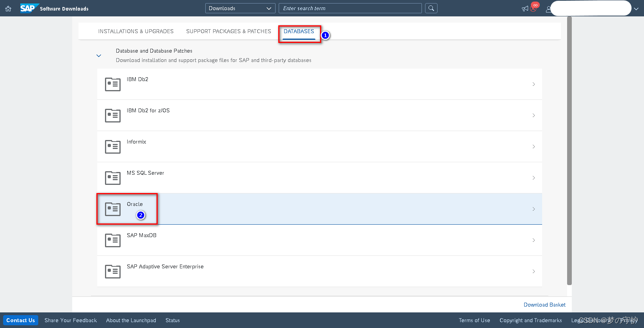This screenshot has width=644, height=328.
Task: Click the SAP MaxDB folder icon
Action: pyautogui.click(x=113, y=240)
